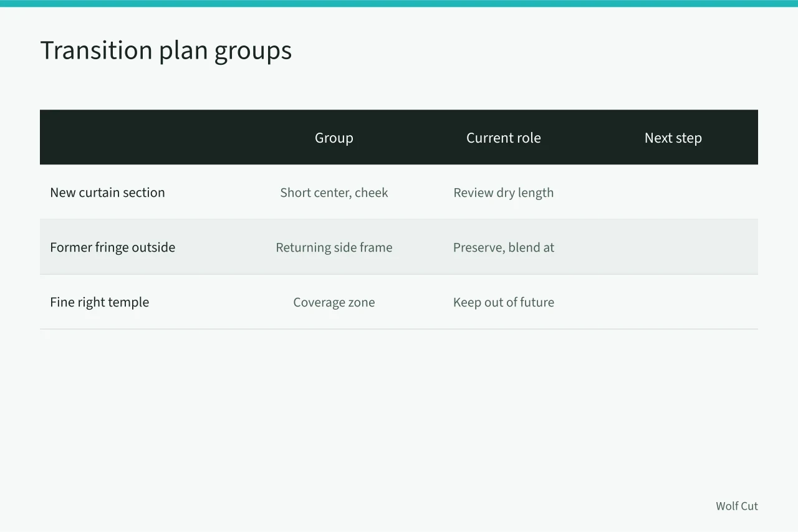Click the 'Review dry length' cell
Screen dimensions: 798x532
pyautogui.click(x=504, y=192)
